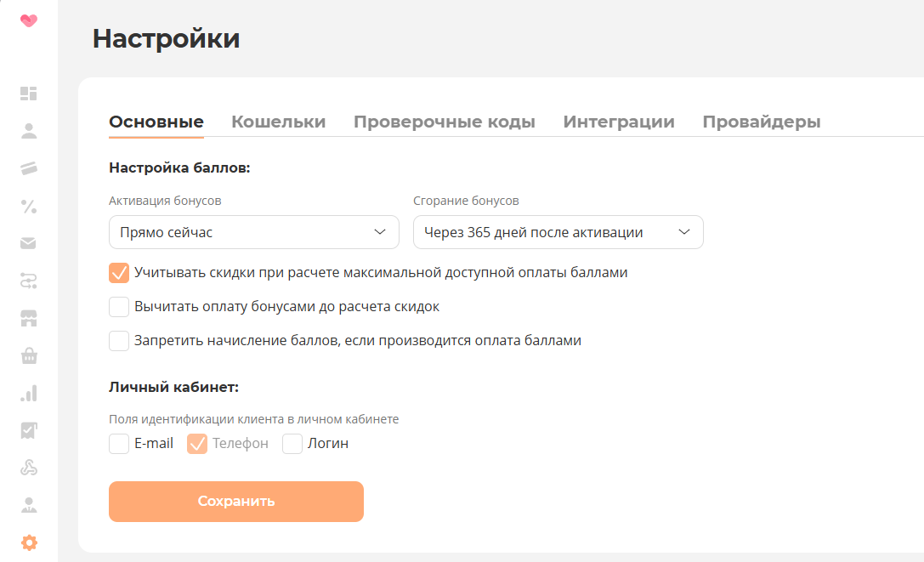Uncheck 'Учитывать скидки при расчете' checkbox
The image size is (924, 562).
119,273
